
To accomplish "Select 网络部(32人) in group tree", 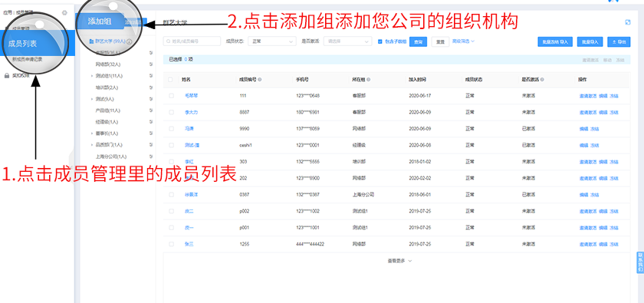I will click(x=107, y=64).
